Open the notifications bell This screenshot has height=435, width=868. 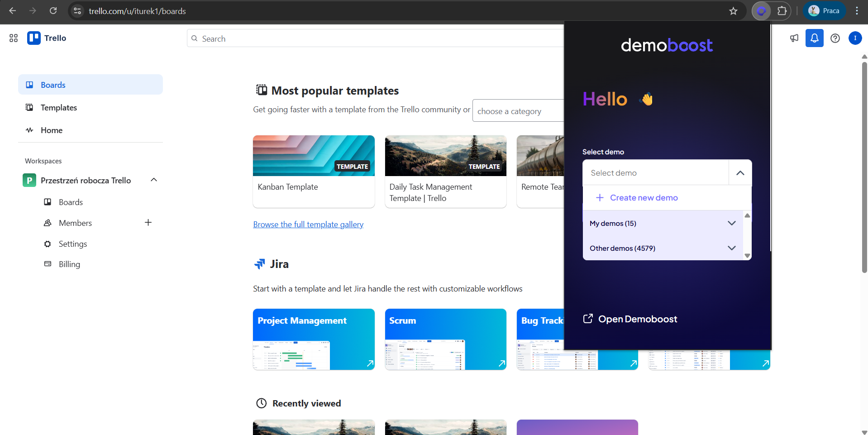[x=814, y=38]
